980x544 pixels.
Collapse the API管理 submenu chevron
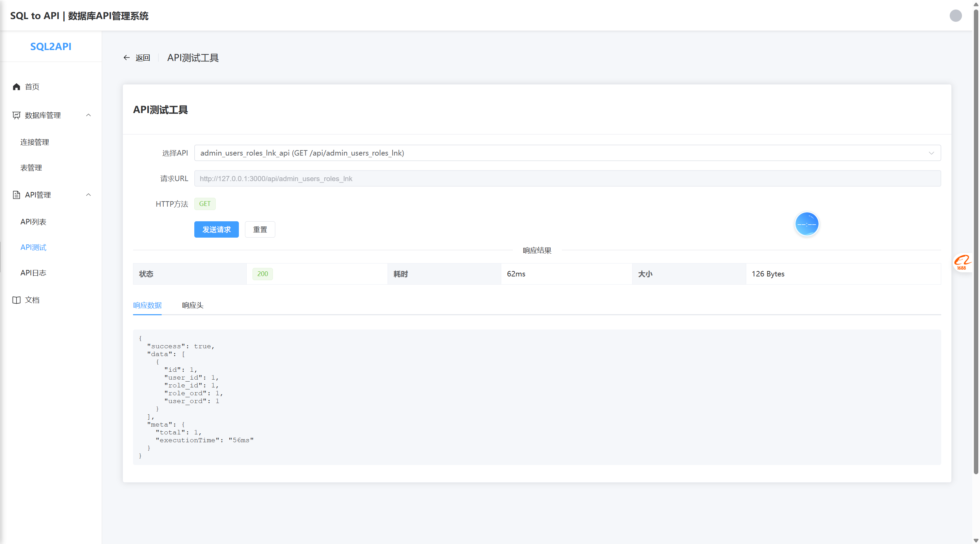[x=88, y=195]
